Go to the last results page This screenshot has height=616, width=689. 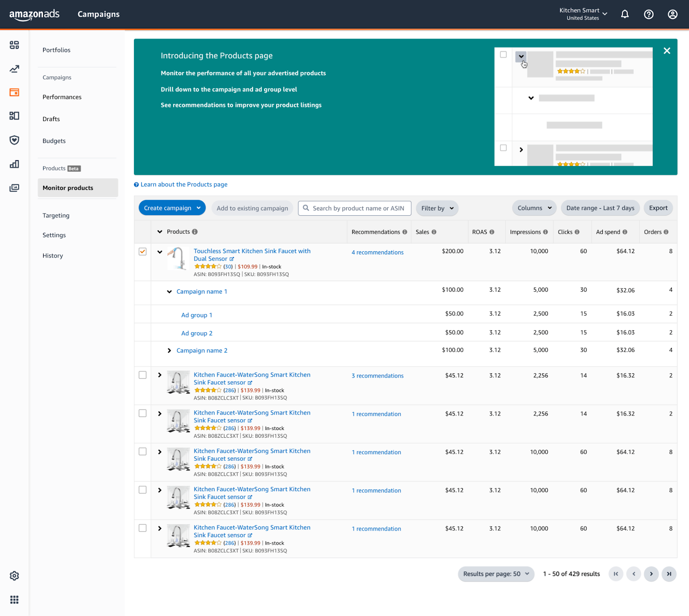pos(669,574)
